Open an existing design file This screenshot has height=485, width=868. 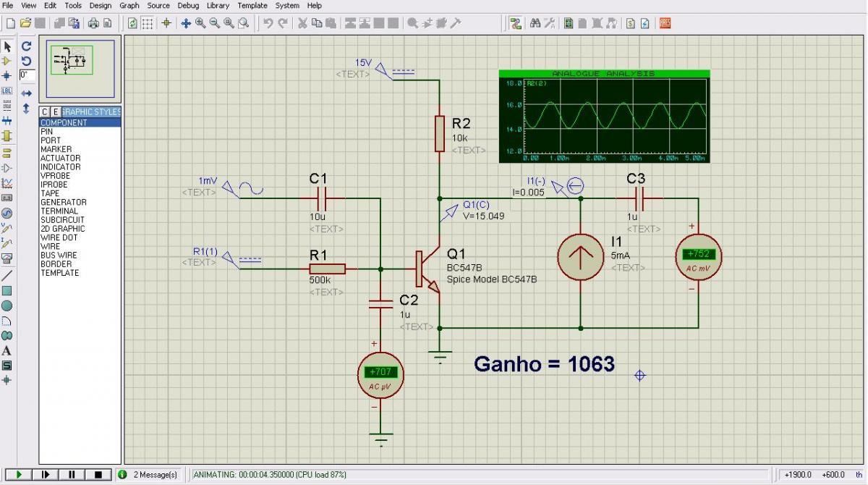[x=25, y=23]
